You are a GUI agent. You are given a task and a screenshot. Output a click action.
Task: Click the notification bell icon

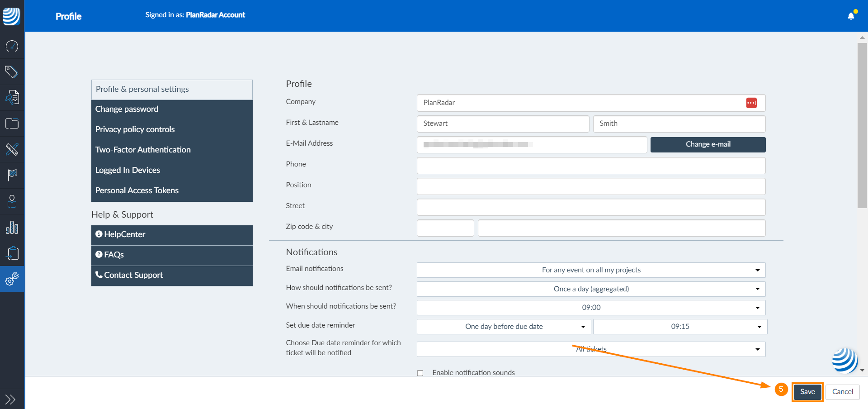(851, 16)
